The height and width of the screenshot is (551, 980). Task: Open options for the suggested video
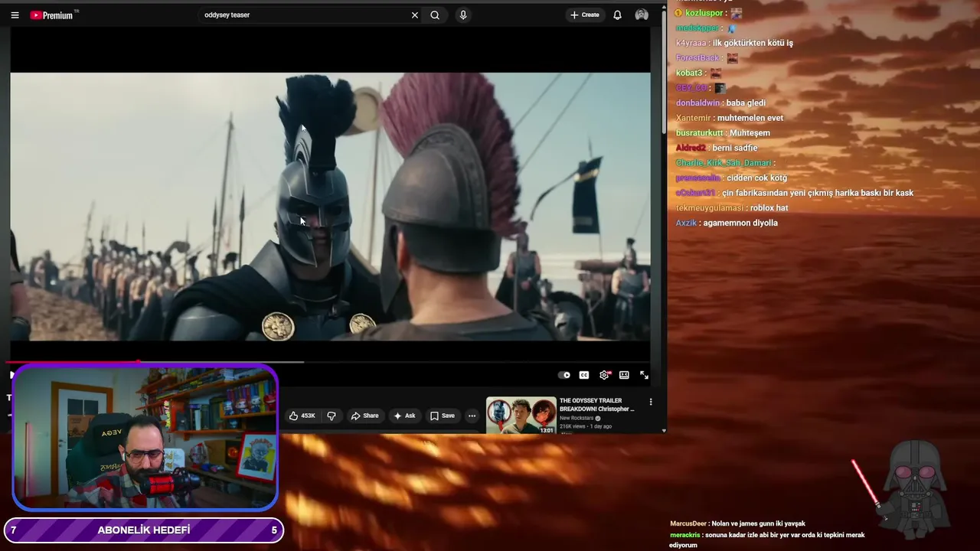[x=651, y=402]
